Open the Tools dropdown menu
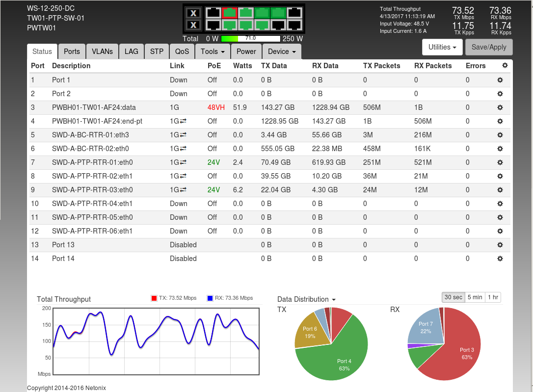Image resolution: width=533 pixels, height=392 pixels. [x=213, y=52]
